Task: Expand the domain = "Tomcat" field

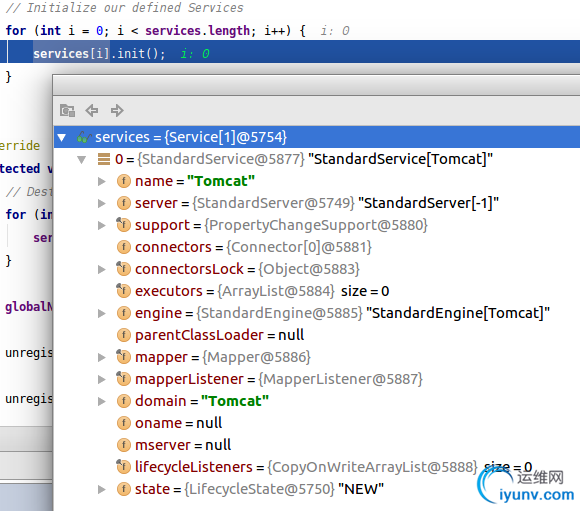Action: (101, 401)
